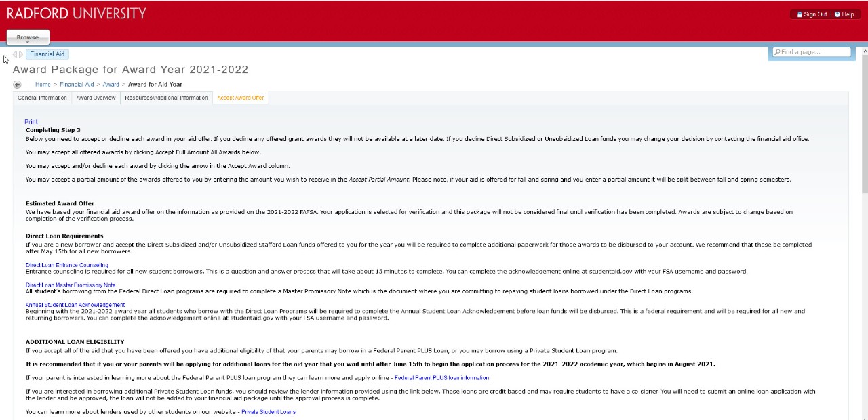The width and height of the screenshot is (868, 420).
Task: Switch to the Award Overview tab
Action: point(96,98)
